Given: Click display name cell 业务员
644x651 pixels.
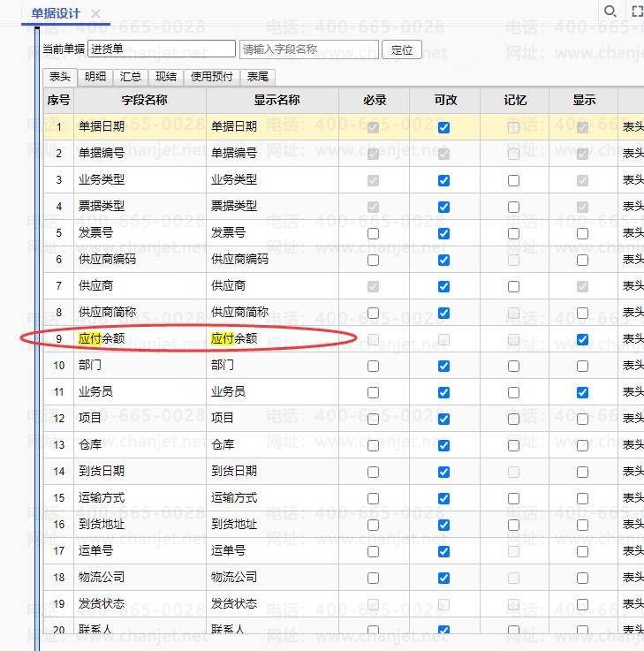Looking at the screenshot, I should 272,391.
